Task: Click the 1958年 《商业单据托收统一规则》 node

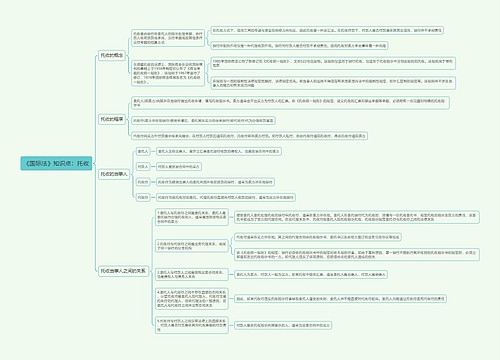Action: [168, 73]
